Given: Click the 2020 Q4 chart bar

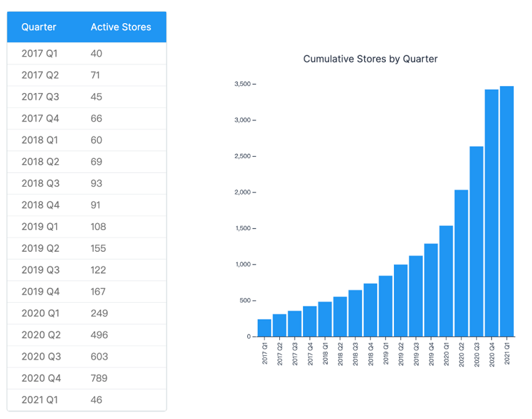Looking at the screenshot, I should tap(491, 213).
